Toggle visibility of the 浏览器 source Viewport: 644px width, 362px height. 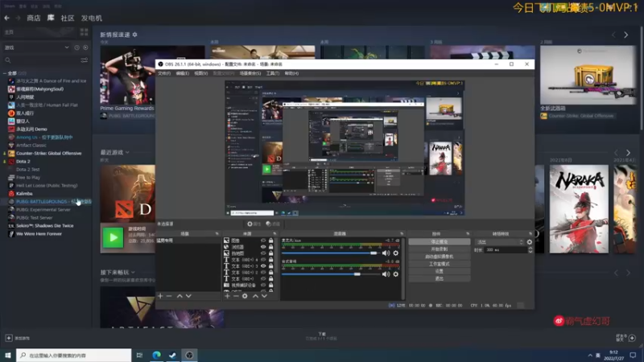tap(263, 247)
